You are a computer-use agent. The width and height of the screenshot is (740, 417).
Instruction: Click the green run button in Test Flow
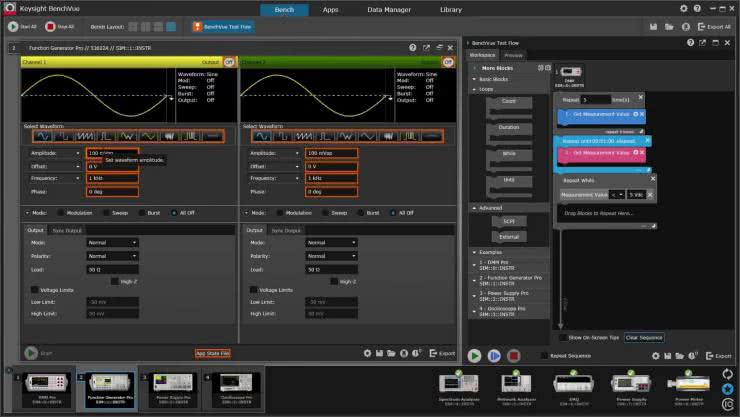pyautogui.click(x=475, y=355)
